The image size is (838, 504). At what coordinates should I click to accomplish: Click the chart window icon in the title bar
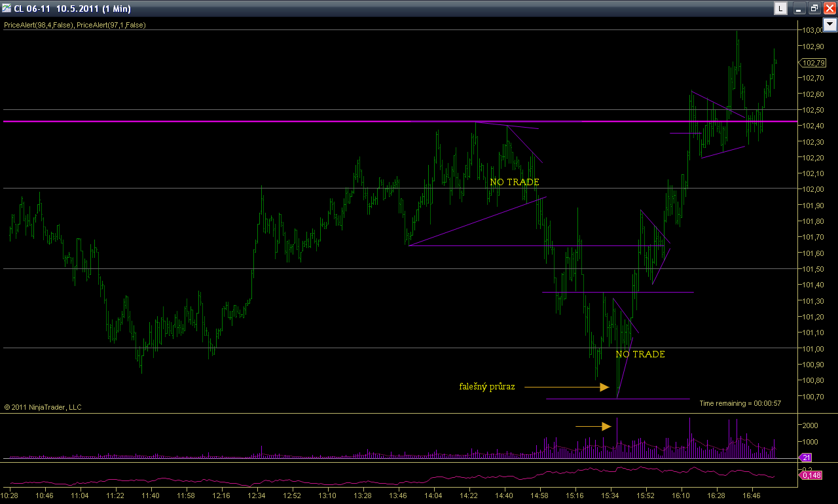pyautogui.click(x=7, y=9)
